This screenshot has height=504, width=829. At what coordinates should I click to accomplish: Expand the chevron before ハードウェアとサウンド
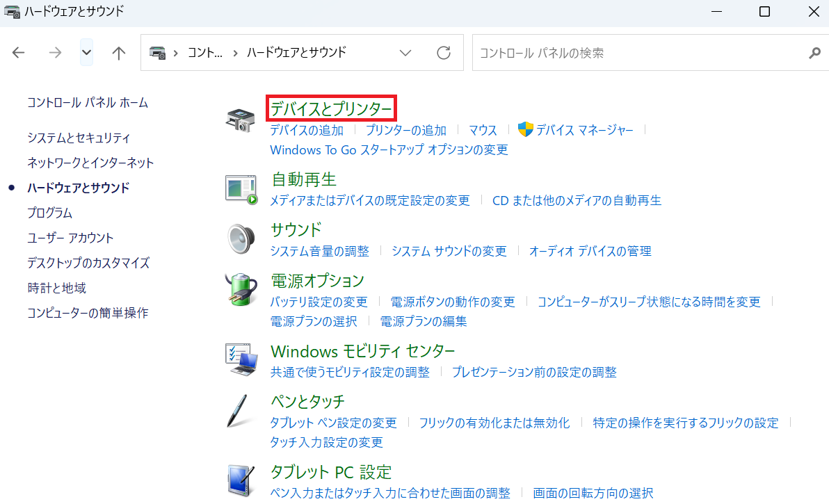(235, 53)
